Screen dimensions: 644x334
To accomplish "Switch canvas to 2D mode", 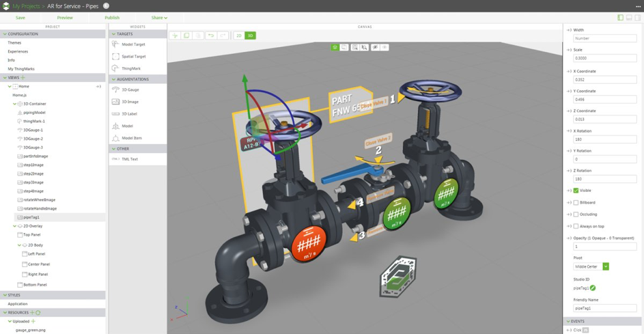I will 238,36.
